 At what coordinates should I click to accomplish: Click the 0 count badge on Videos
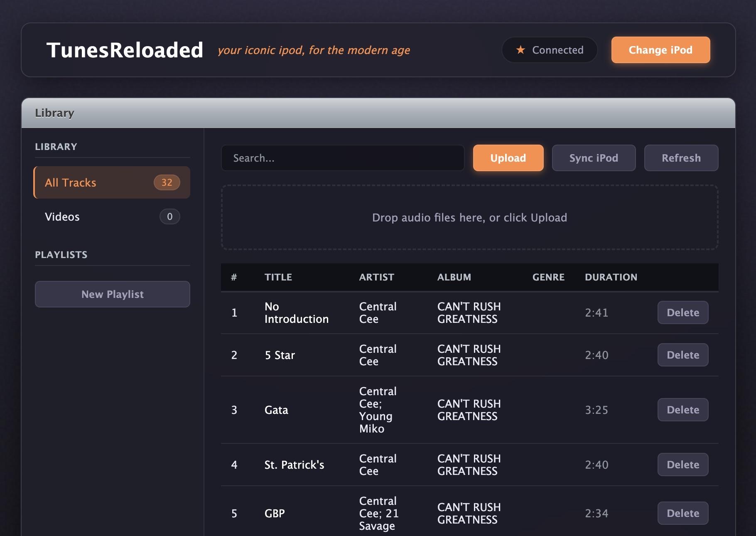[x=170, y=216]
